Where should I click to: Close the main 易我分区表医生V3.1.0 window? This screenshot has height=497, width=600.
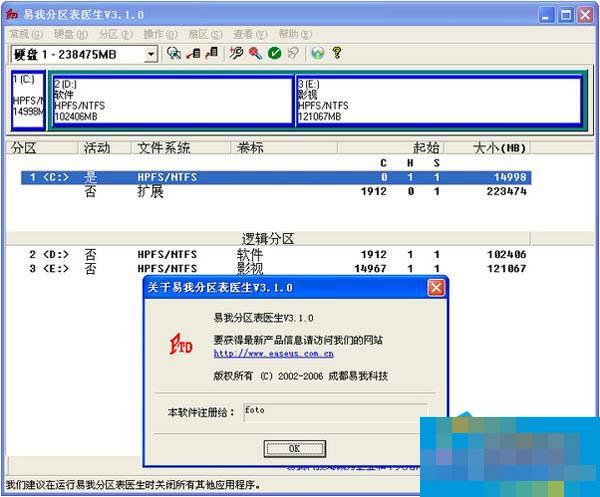coord(585,15)
